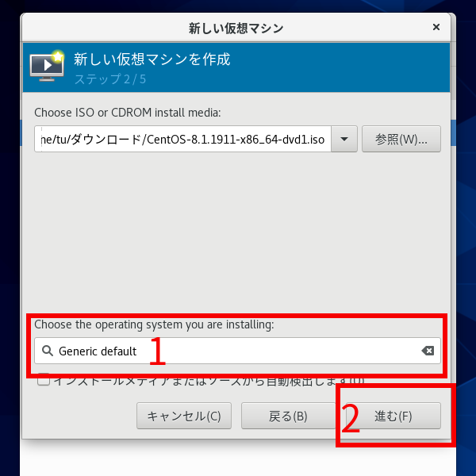
Task: Click the red number 1 annotation
Action: [158, 351]
